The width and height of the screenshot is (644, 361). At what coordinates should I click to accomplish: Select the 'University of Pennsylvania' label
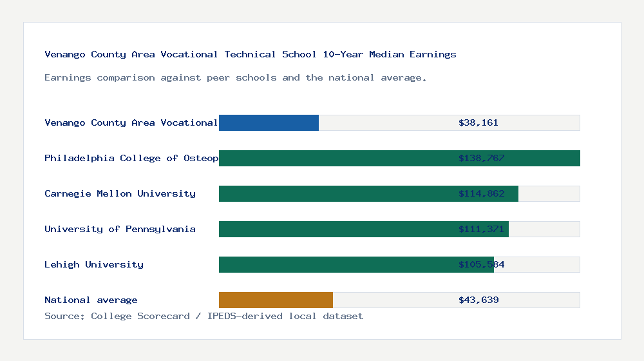point(120,229)
